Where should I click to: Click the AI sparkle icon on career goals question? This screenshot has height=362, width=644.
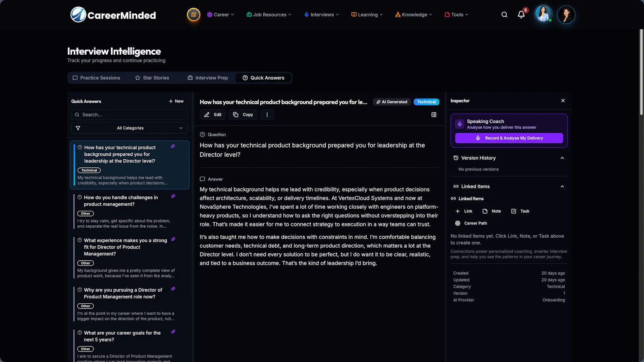pyautogui.click(x=173, y=332)
